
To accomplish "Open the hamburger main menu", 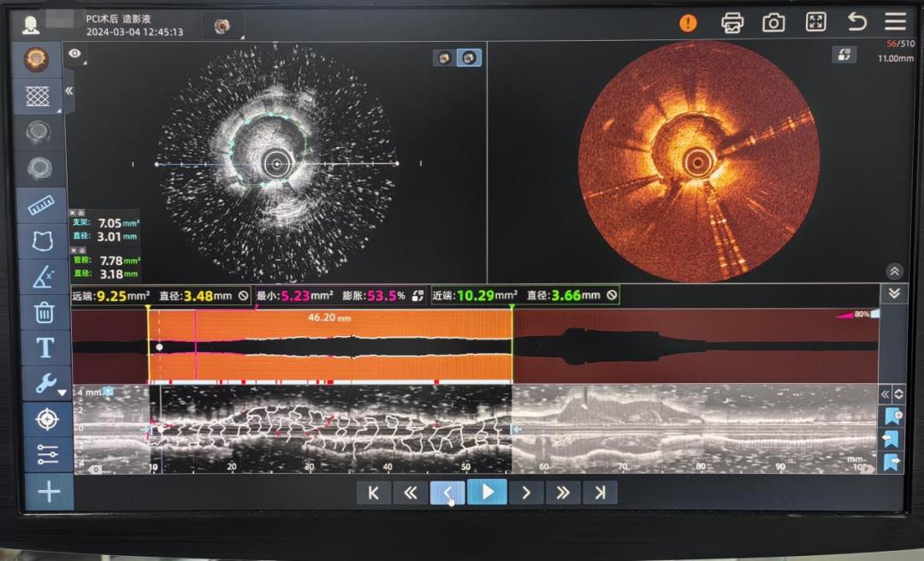I will pos(896,22).
